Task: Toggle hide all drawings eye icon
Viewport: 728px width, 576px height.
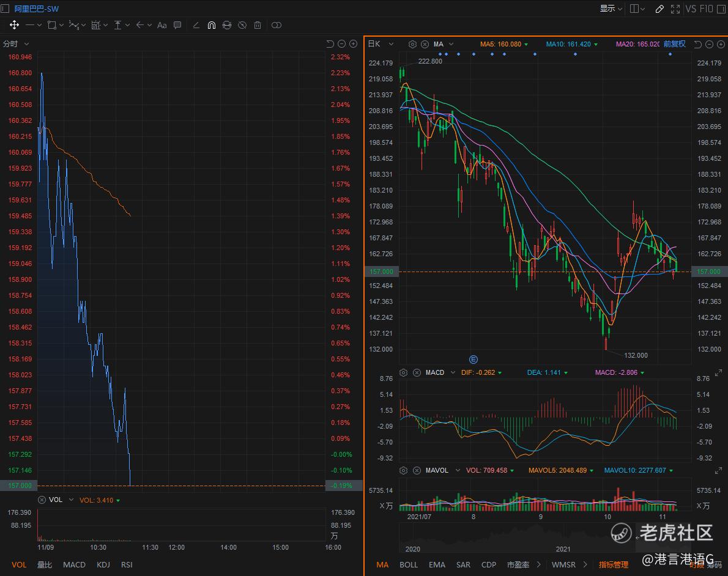Action: pos(242,25)
